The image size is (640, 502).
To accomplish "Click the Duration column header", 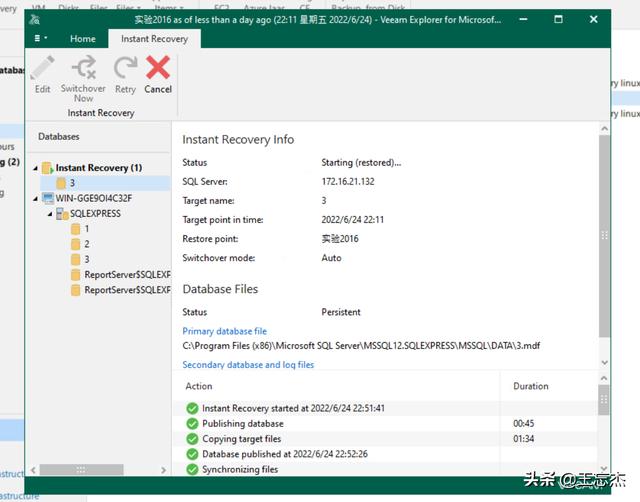I will [x=530, y=386].
